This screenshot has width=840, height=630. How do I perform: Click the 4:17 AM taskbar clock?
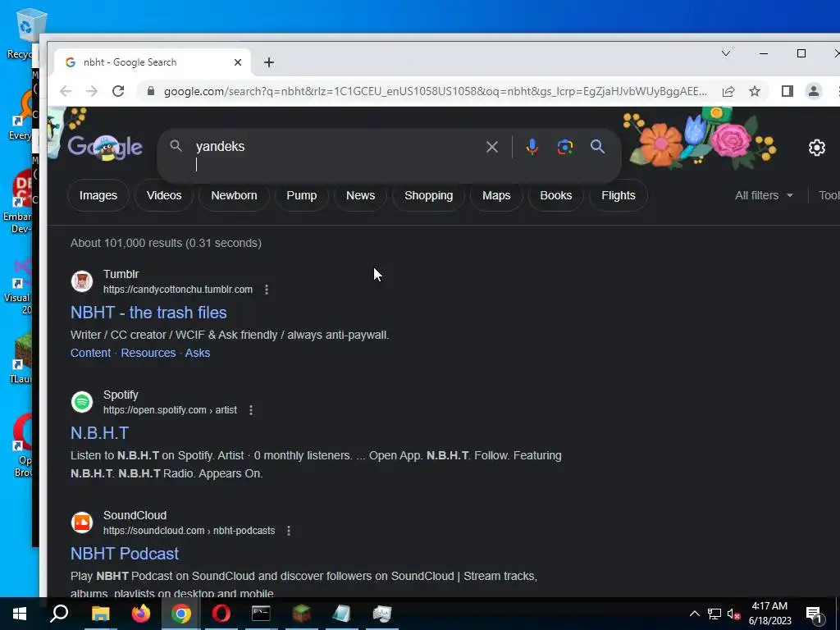click(x=769, y=614)
